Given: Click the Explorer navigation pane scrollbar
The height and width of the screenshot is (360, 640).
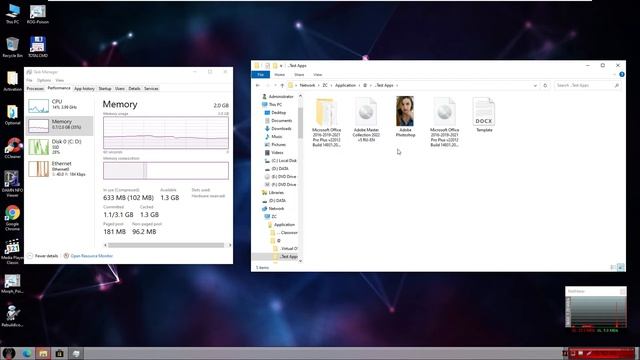Looking at the screenshot, I should click(300, 122).
